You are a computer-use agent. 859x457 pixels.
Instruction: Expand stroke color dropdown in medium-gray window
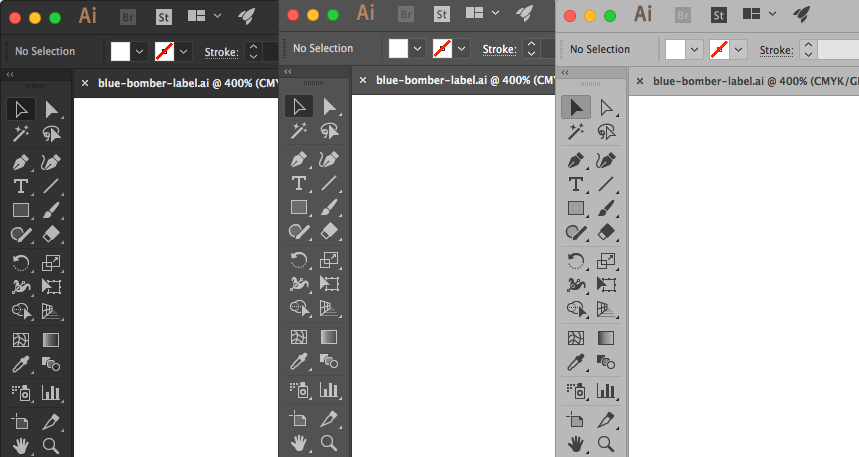click(x=462, y=49)
